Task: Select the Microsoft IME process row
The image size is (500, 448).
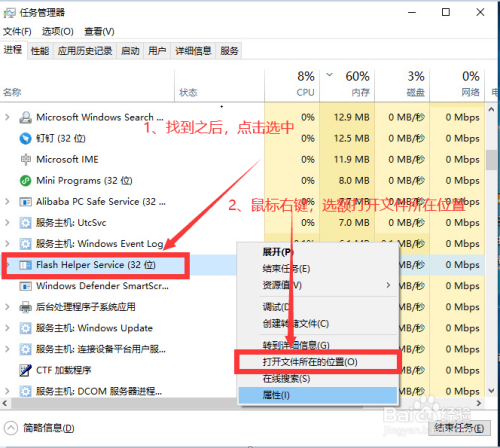Action: (x=242, y=159)
